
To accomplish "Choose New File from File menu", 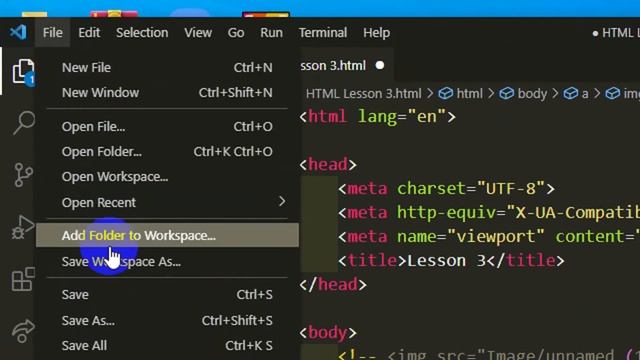I will (x=167, y=67).
